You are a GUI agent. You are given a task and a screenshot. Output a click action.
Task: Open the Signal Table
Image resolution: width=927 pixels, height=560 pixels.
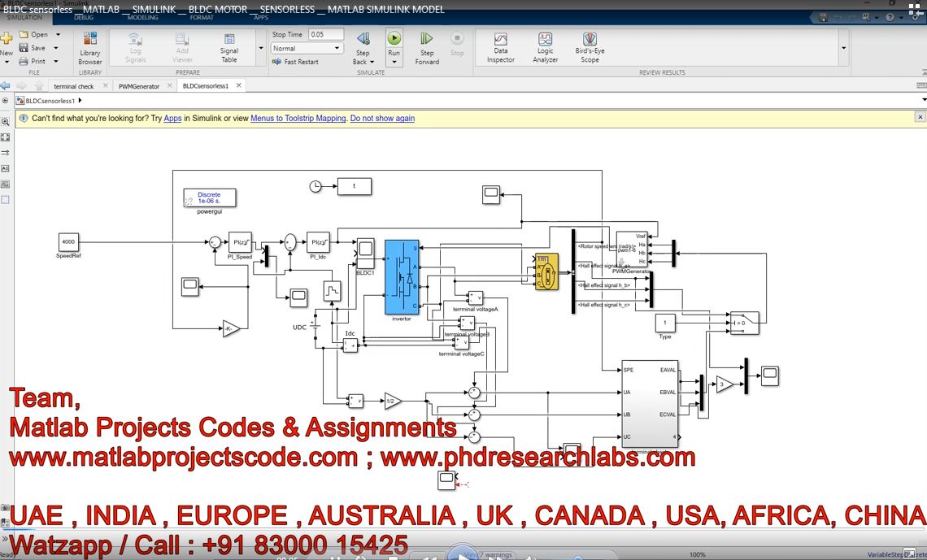[229, 48]
